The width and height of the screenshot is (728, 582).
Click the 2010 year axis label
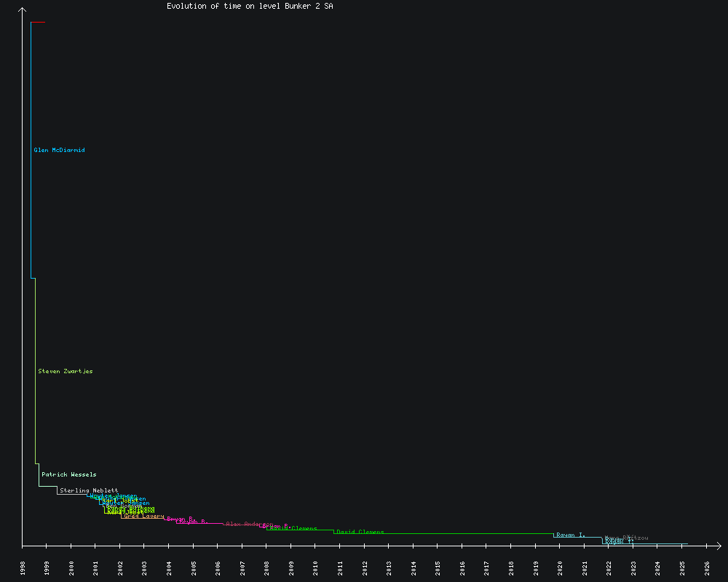click(x=316, y=568)
